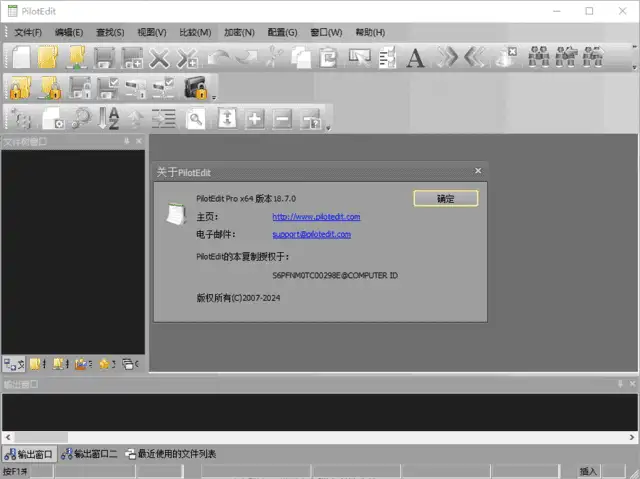The height and width of the screenshot is (479, 640).
Task: Open the 查找(S) menu
Action: tap(110, 33)
